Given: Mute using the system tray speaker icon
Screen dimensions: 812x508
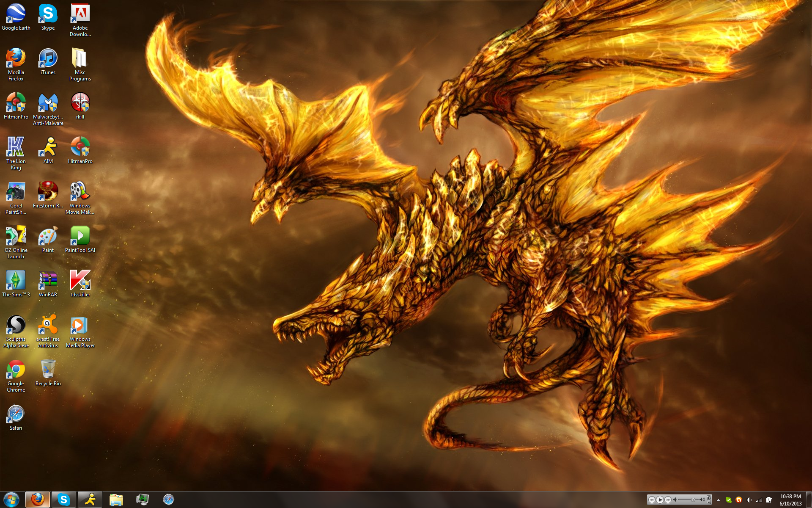Looking at the screenshot, I should pos(749,500).
